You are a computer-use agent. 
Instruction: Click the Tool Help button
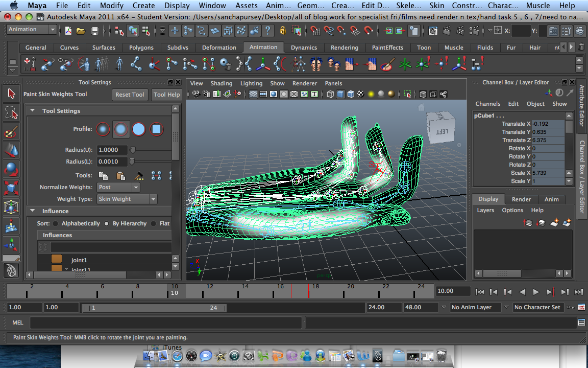click(166, 95)
